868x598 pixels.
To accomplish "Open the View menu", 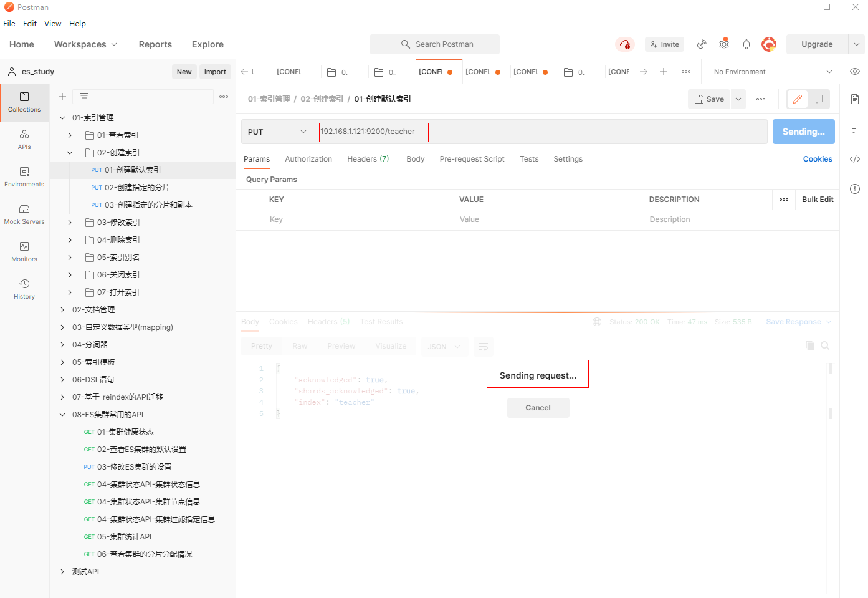I will (x=52, y=24).
